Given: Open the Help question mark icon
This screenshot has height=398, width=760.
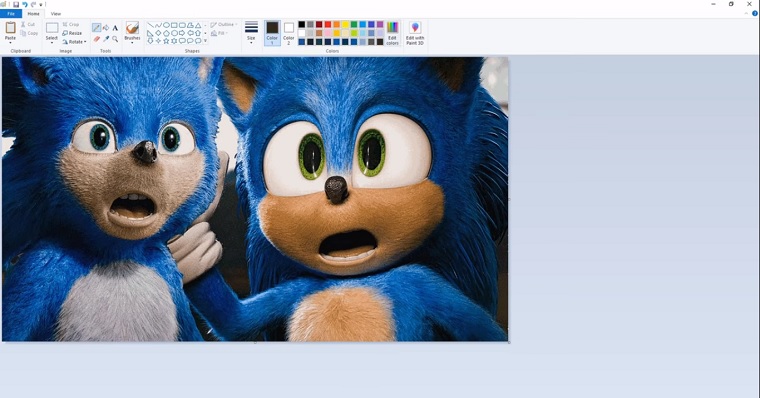Looking at the screenshot, I should click(x=755, y=14).
